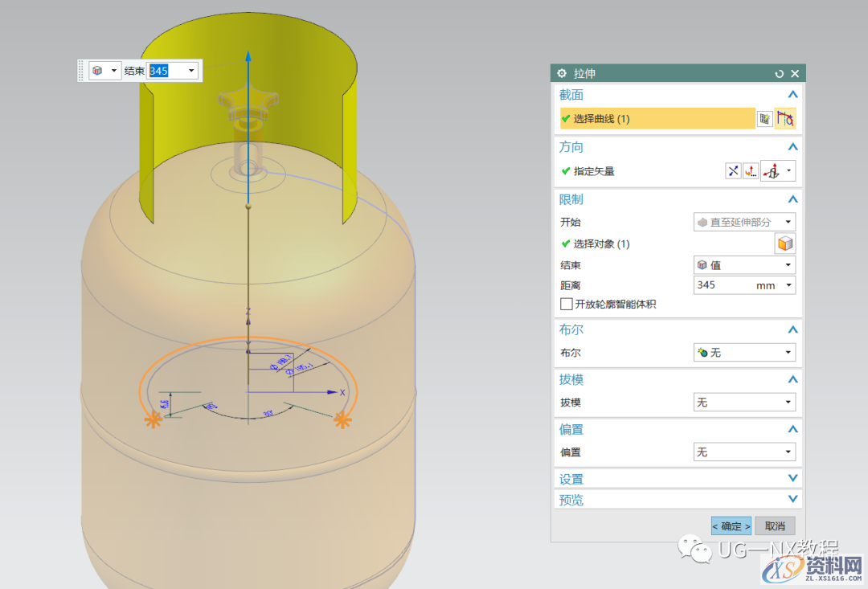Click the reverse direction icon in 方向
Viewport: 868px width, 589px height.
(733, 170)
